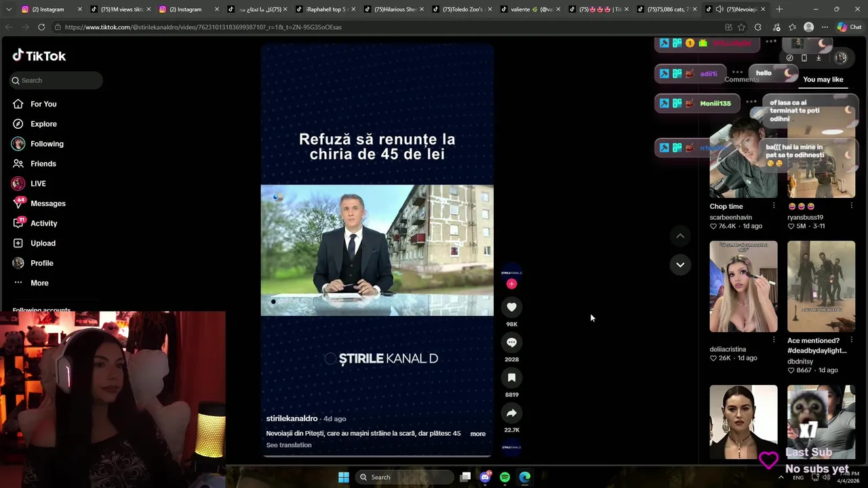868x488 pixels.
Task: Go to next video with down arrow
Action: click(x=680, y=264)
